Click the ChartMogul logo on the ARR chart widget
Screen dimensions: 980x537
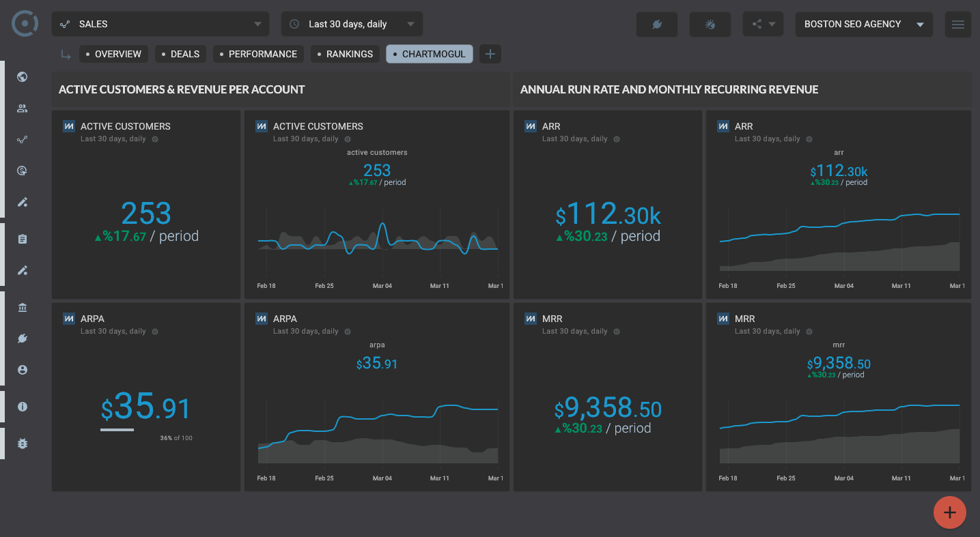(723, 126)
